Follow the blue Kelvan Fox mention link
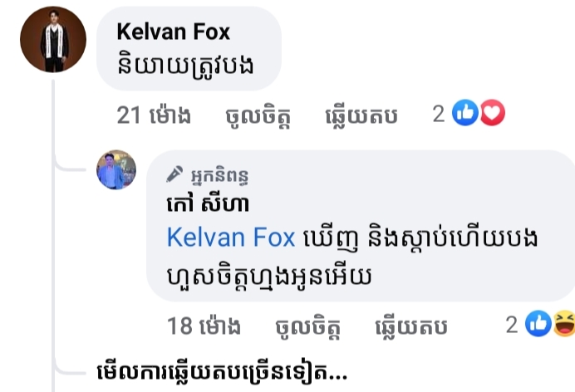This screenshot has height=392, width=575. 231,238
